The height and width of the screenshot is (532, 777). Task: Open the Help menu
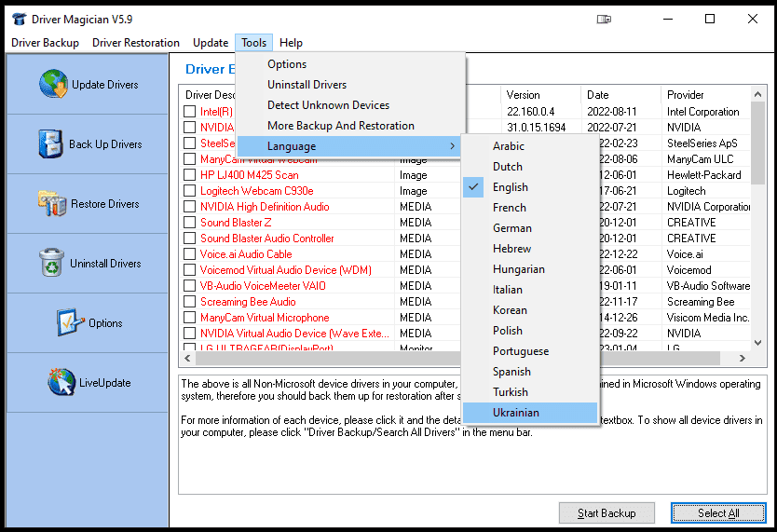(291, 43)
